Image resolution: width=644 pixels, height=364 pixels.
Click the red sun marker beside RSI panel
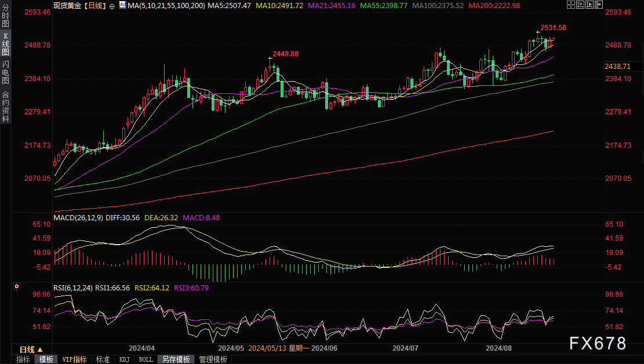pos(17,286)
